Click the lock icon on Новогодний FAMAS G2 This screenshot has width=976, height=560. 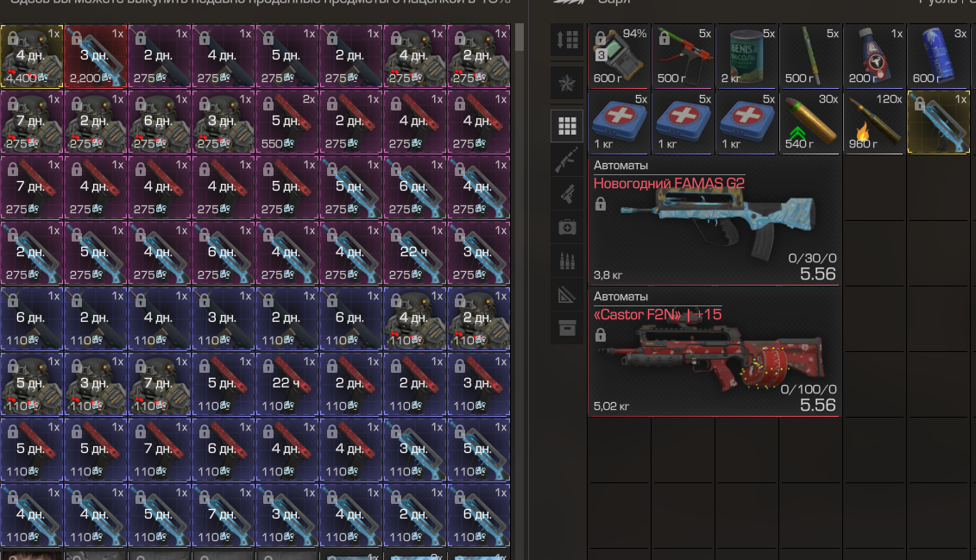(601, 204)
